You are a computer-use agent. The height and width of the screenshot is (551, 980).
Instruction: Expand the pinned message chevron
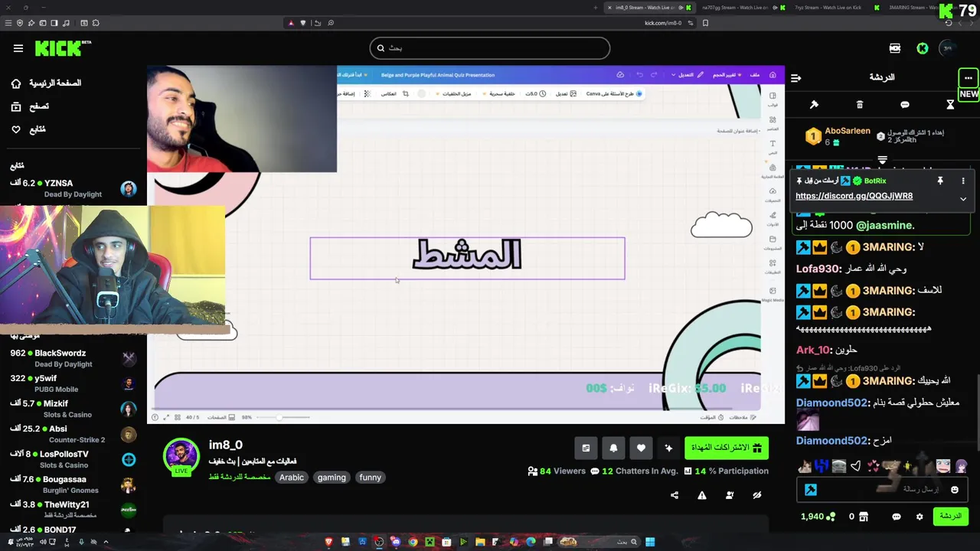(x=963, y=199)
